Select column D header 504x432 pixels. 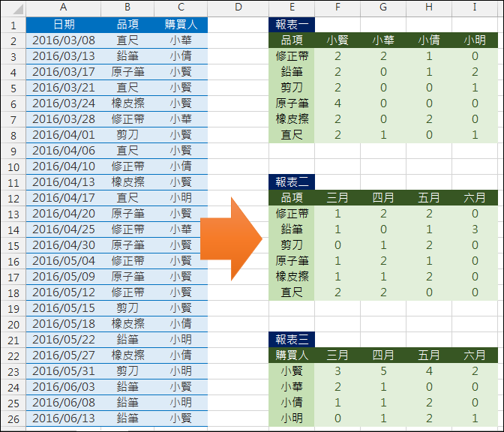[238, 7]
